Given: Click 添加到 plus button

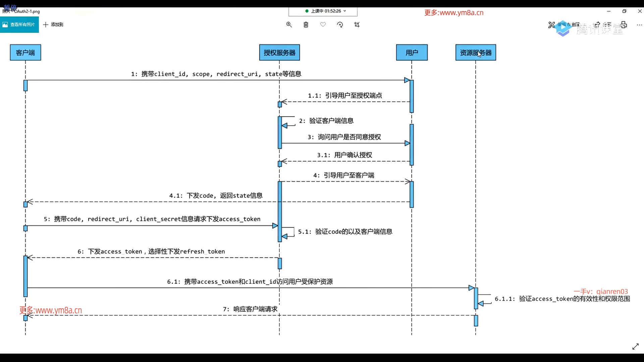Looking at the screenshot, I should click(53, 24).
